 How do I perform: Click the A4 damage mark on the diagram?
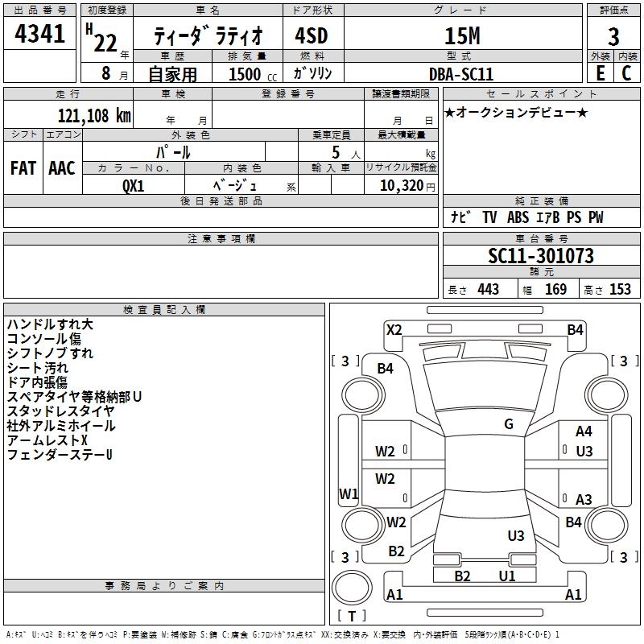584,432
